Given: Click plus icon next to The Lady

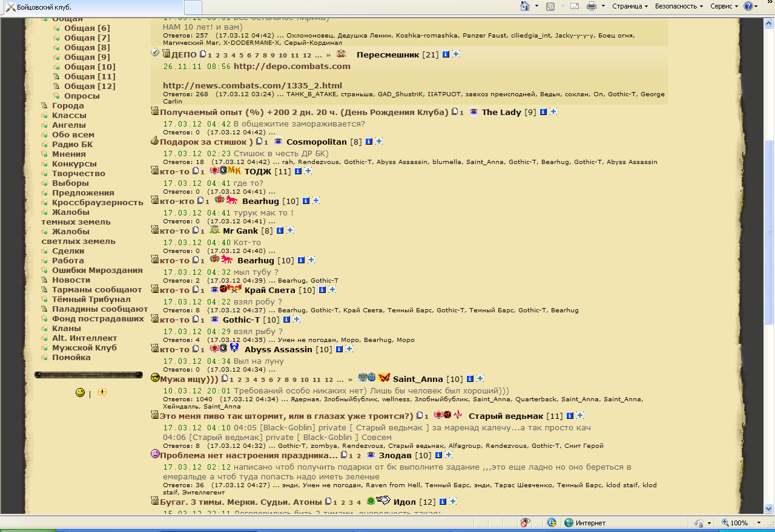Looking at the screenshot, I should point(553,112).
